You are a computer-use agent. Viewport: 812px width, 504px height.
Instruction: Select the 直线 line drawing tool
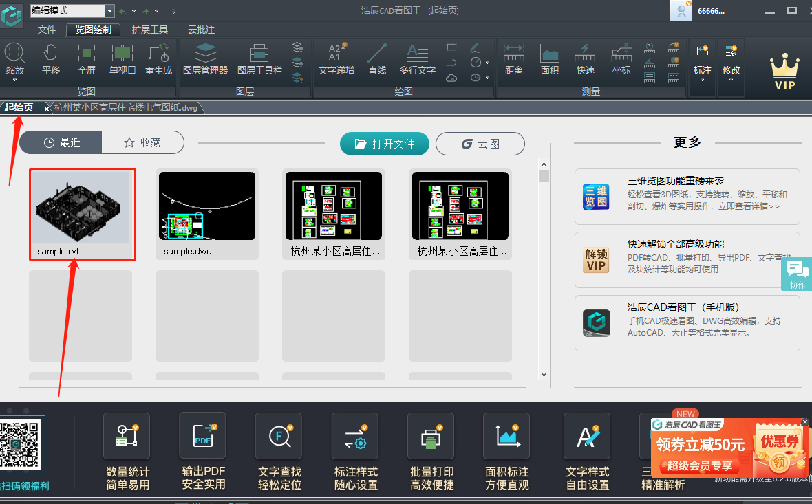coord(376,58)
